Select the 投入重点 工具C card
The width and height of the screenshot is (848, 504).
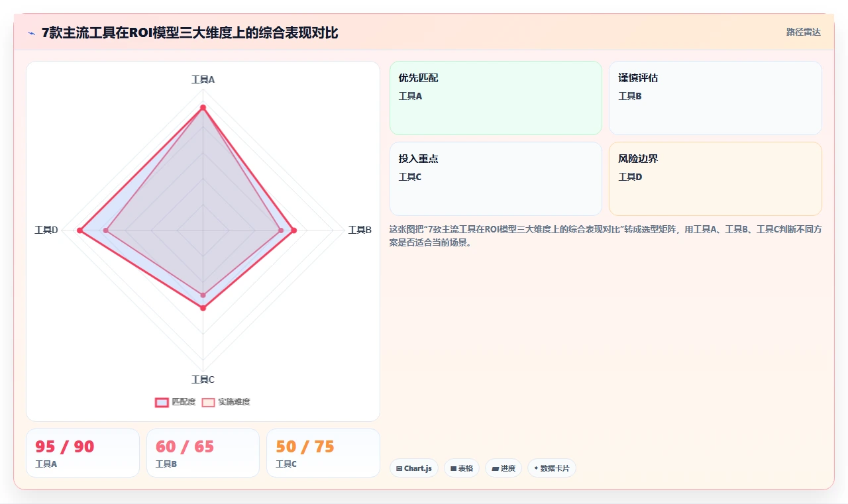pyautogui.click(x=496, y=179)
